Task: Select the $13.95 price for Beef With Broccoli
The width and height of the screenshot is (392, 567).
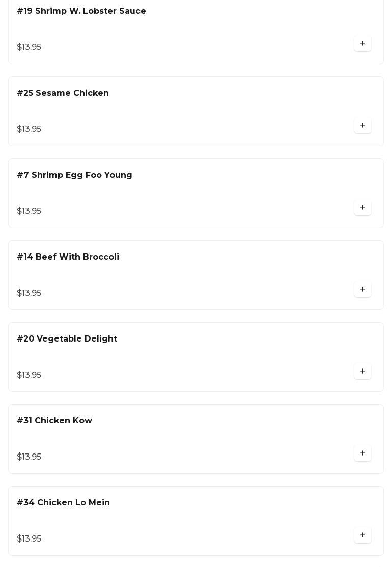Action: [29, 293]
